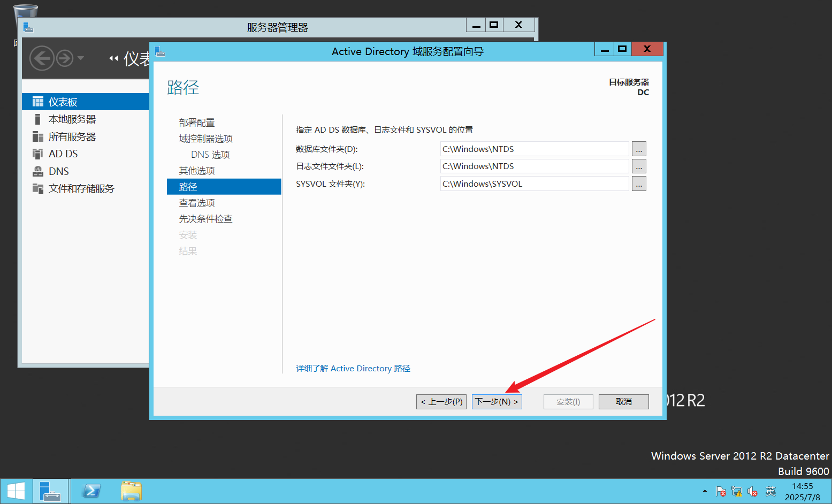Image resolution: width=832 pixels, height=504 pixels.
Task: Launch PowerShell from the taskbar
Action: coord(91,491)
